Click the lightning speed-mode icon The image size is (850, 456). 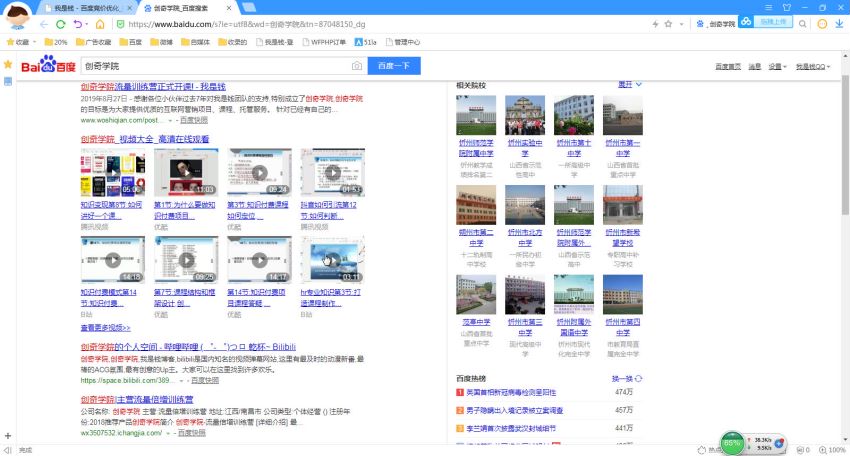click(655, 24)
